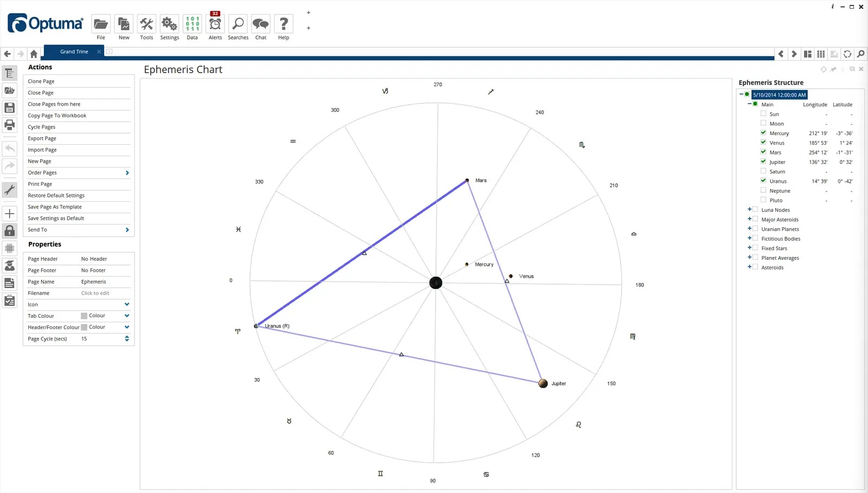Uncheck the Mercury checkbox

tap(763, 133)
